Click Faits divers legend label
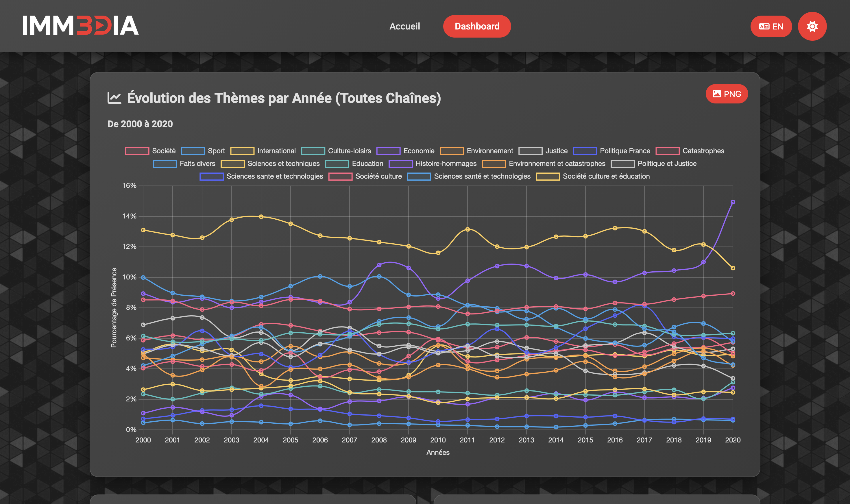850x504 pixels. pyautogui.click(x=197, y=164)
